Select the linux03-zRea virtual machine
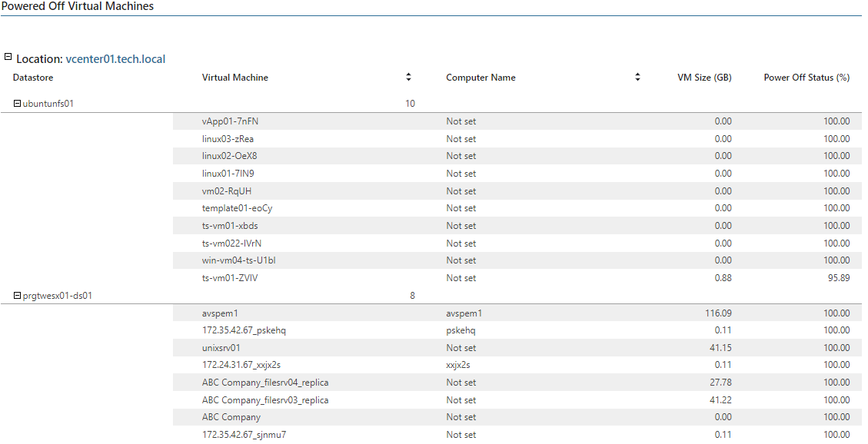Screen dimensions: 868x444 click(x=228, y=139)
